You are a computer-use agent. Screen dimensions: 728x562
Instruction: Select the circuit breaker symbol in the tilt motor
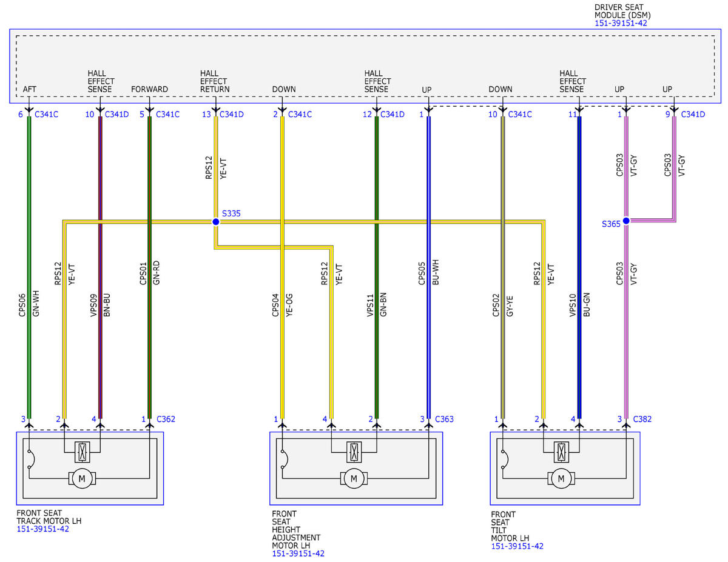505,461
